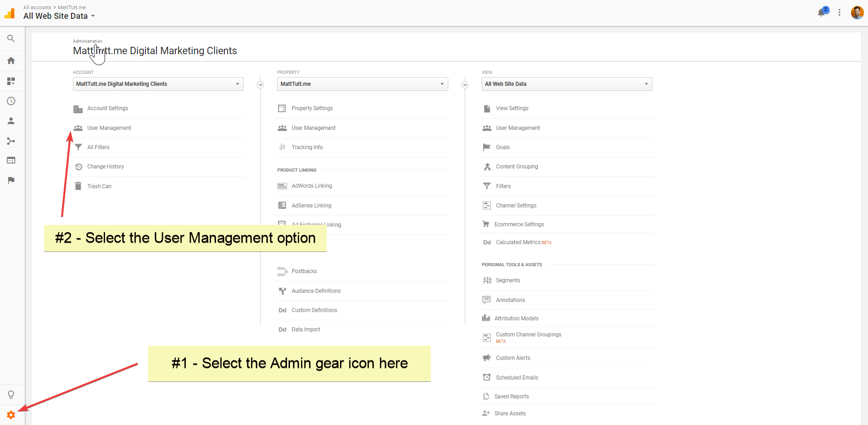Open Conversions flag icon in sidebar

(x=11, y=180)
